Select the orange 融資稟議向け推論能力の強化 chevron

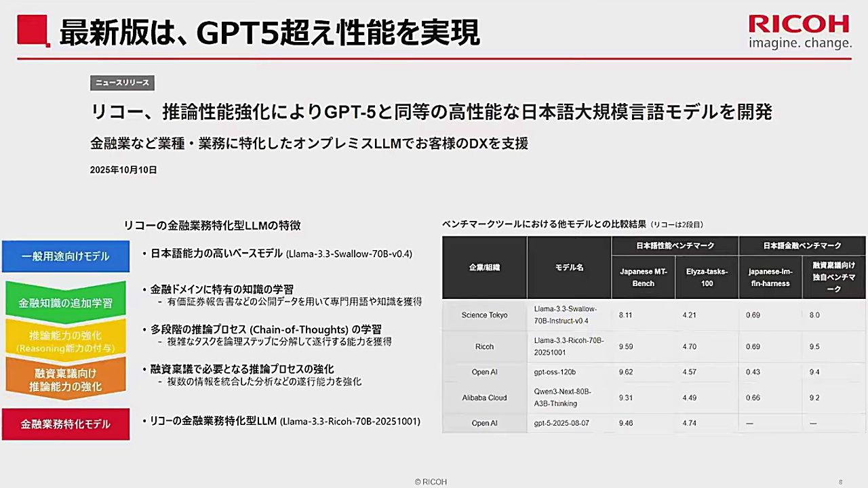(65, 381)
